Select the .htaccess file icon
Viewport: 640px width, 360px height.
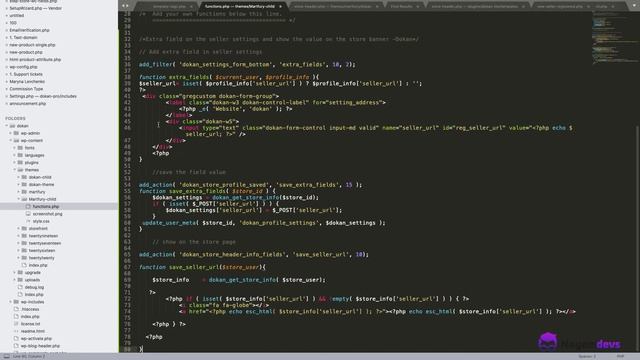pyautogui.click(x=16, y=309)
